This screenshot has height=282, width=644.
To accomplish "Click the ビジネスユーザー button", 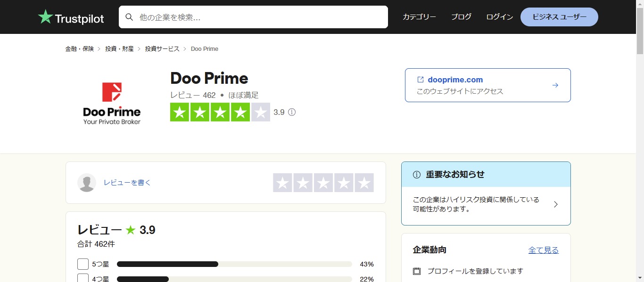I will (559, 16).
